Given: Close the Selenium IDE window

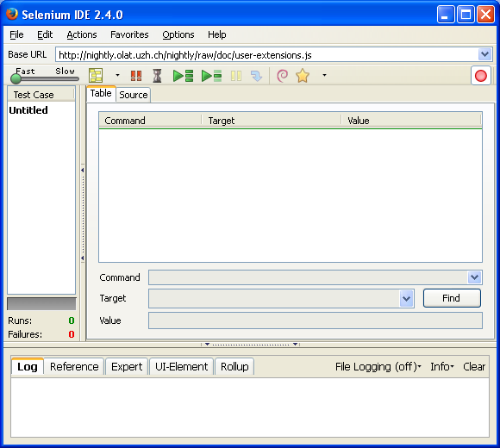Looking at the screenshot, I should point(485,15).
